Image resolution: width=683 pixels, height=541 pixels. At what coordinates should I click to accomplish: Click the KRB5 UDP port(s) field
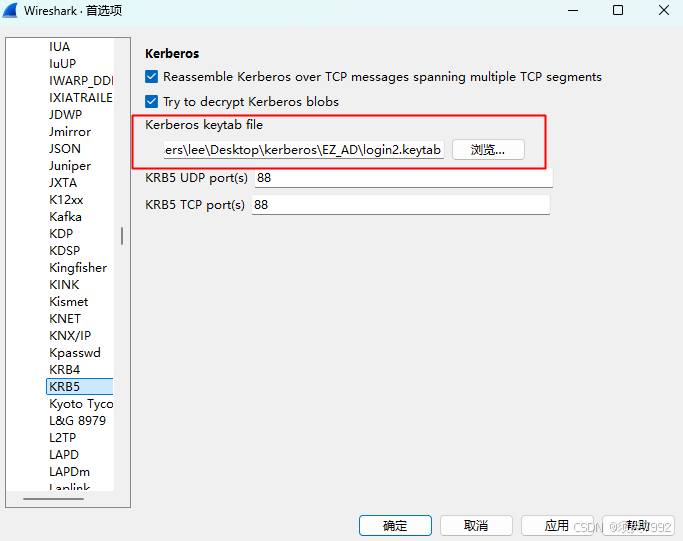[x=403, y=178]
